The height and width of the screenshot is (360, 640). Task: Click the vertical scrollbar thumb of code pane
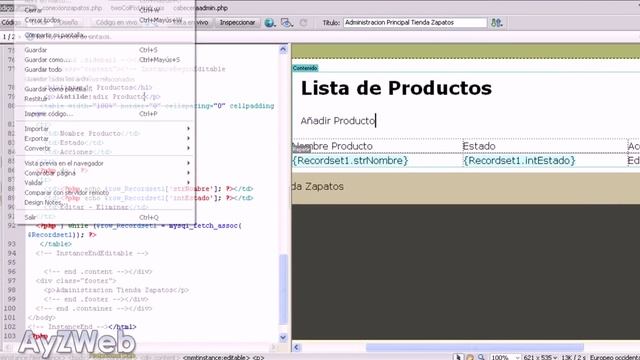click(283, 289)
